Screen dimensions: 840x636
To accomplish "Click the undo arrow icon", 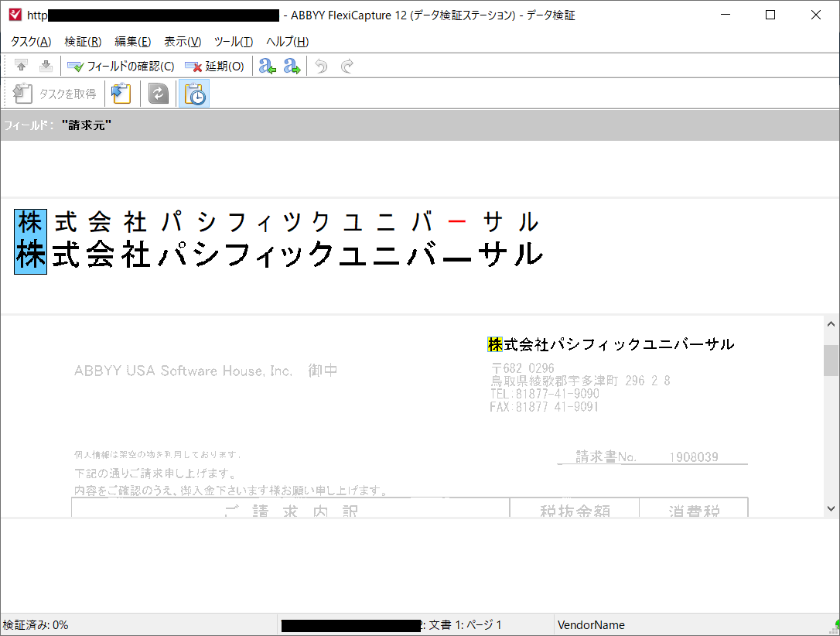I will [x=321, y=67].
